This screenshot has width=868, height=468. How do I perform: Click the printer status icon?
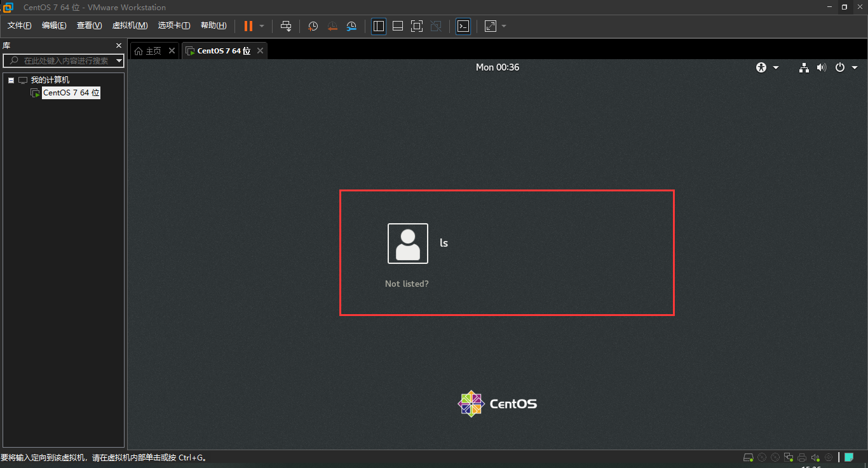pyautogui.click(x=802, y=457)
